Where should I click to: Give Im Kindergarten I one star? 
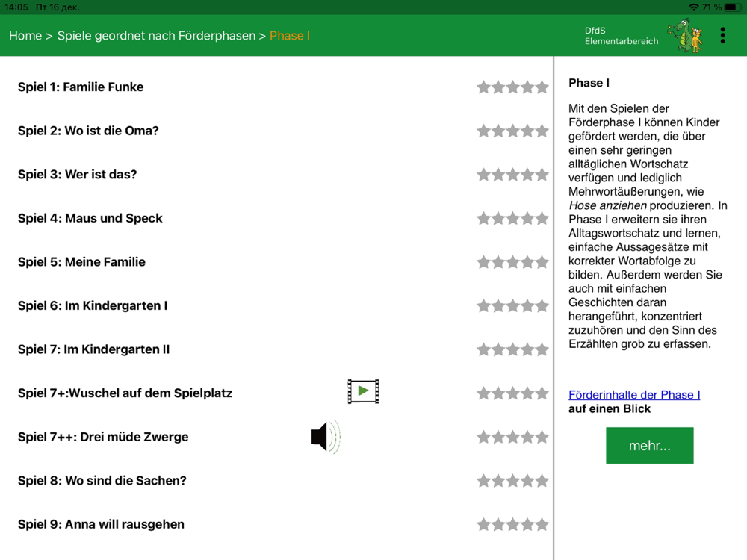click(x=483, y=305)
